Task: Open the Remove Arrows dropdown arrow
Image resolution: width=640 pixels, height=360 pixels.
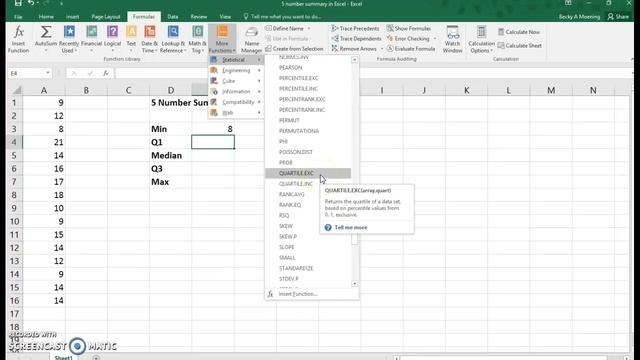Action: click(382, 49)
